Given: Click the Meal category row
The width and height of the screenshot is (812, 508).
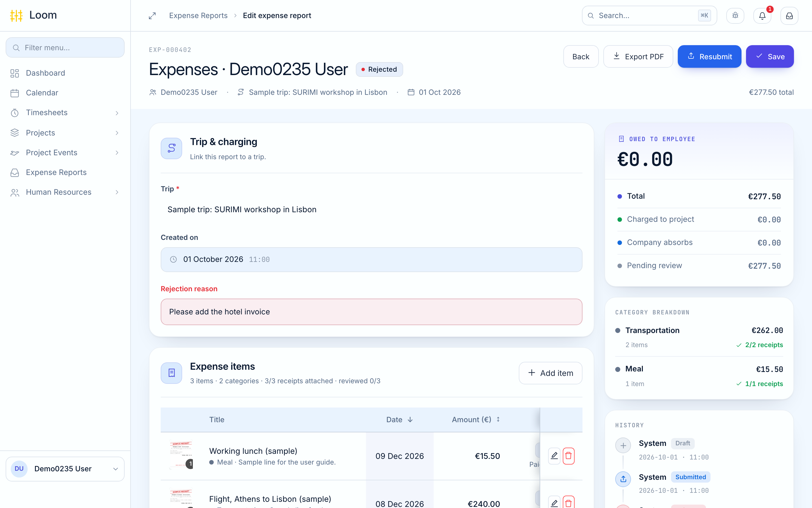Looking at the screenshot, I should point(699,376).
